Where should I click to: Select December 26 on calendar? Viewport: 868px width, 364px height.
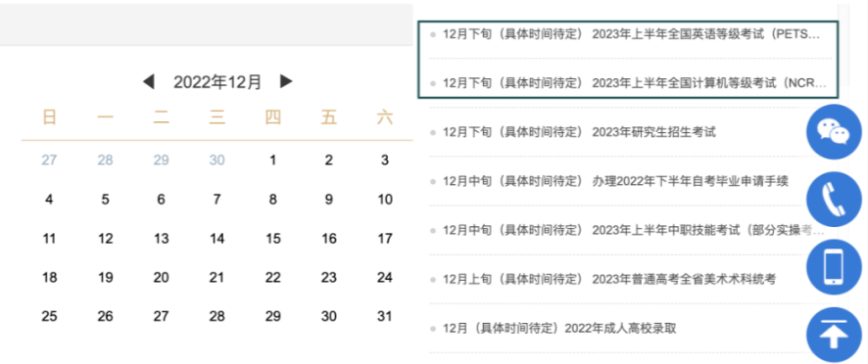coord(105,316)
